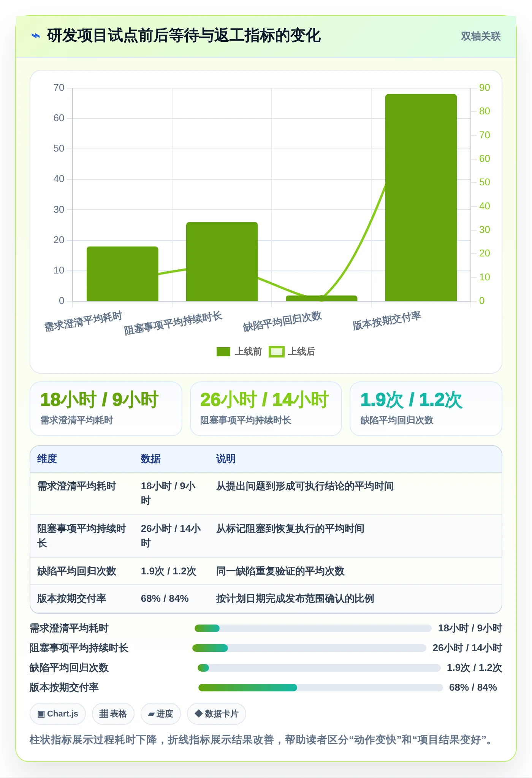Click the small 缺陷平均回归次数 bar in the chart

(x=321, y=298)
